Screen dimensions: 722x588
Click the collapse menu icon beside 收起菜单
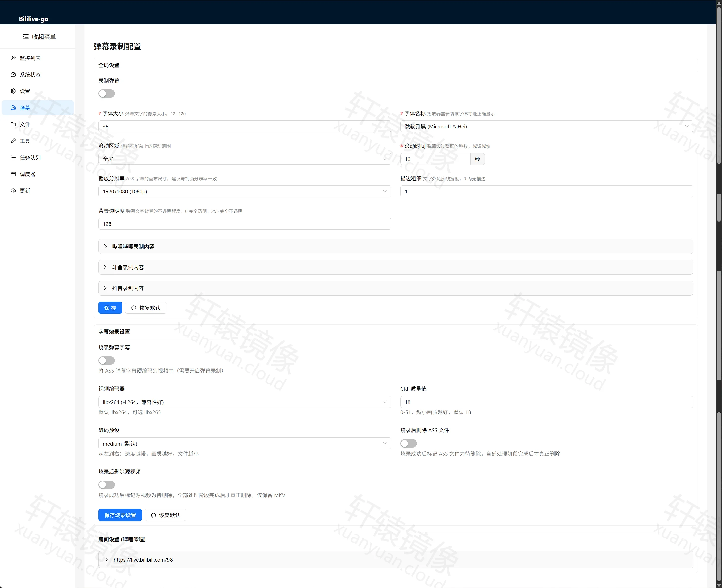click(x=26, y=37)
